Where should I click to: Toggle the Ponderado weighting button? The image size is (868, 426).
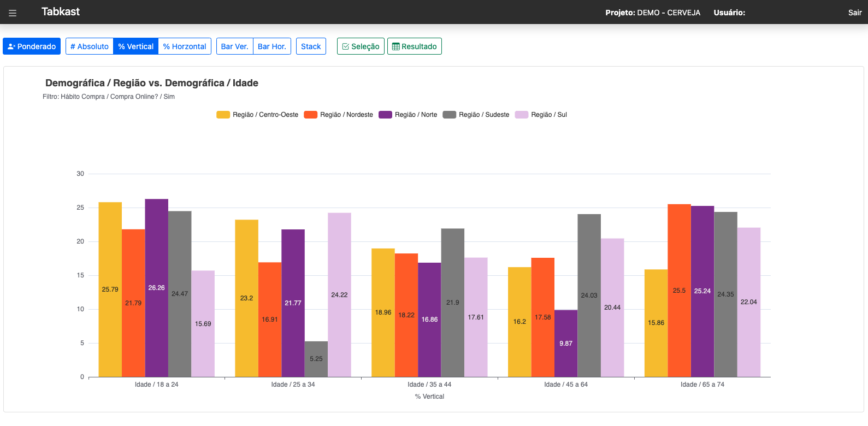click(32, 46)
